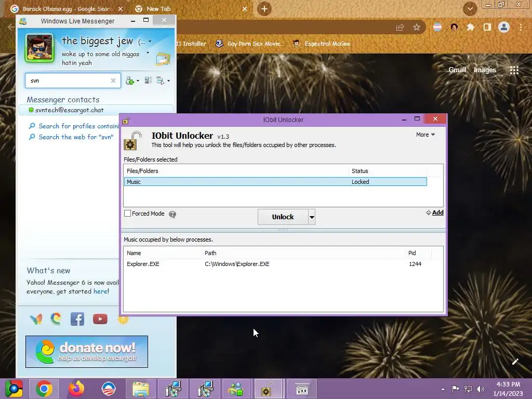
Task: Click the share page icon in address bar
Action: click(x=400, y=28)
